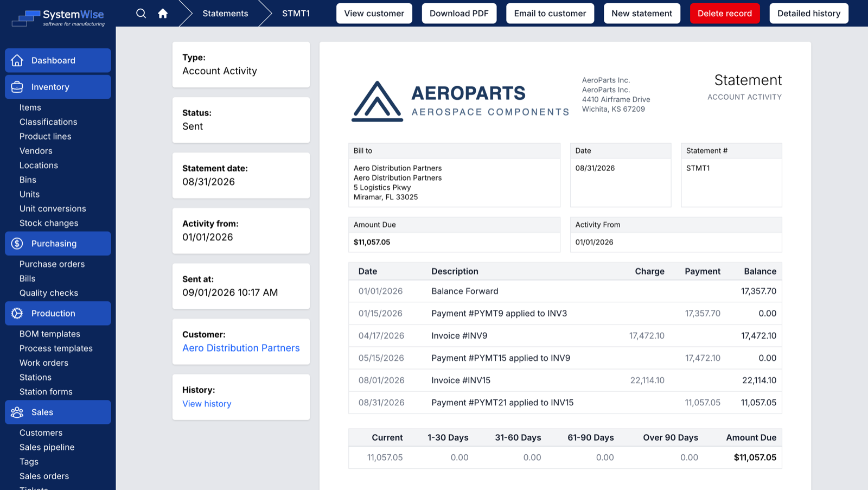Open the Purchasing section

tap(58, 244)
